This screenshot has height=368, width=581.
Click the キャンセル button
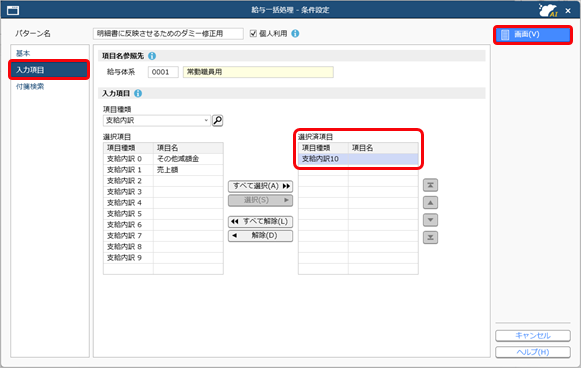pos(533,335)
